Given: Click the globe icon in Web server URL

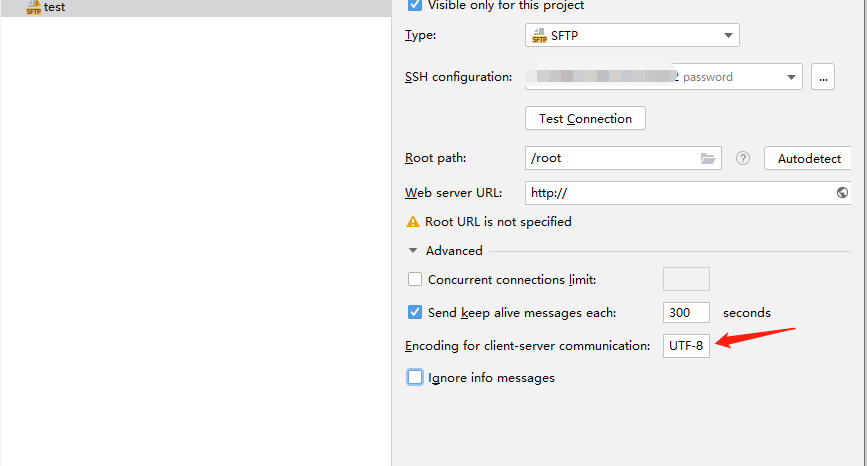Looking at the screenshot, I should click(x=843, y=192).
